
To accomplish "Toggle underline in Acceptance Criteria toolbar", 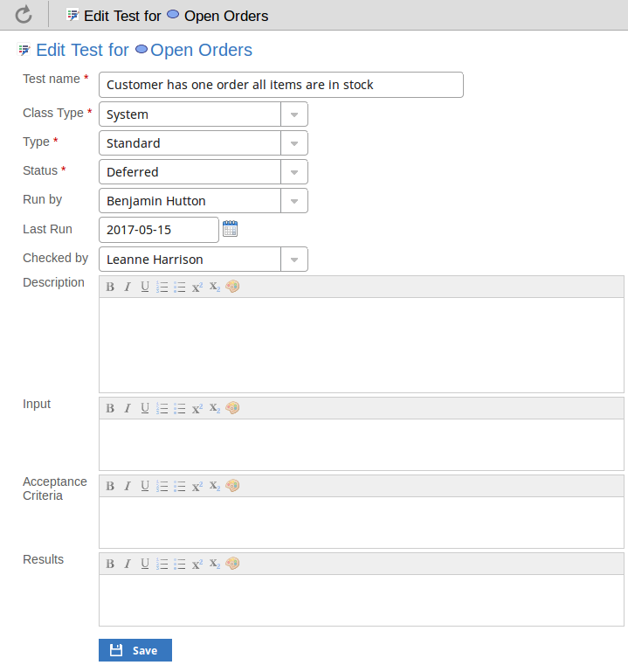I will click(x=145, y=486).
